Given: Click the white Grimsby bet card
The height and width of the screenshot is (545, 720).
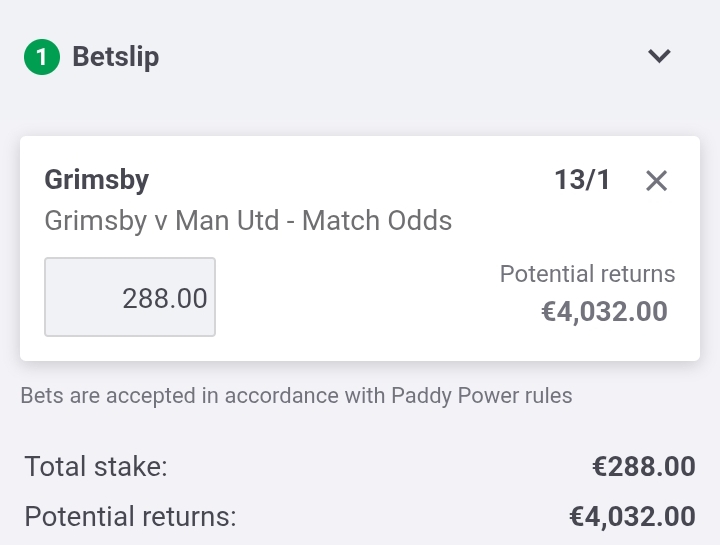Looking at the screenshot, I should pos(360,248).
